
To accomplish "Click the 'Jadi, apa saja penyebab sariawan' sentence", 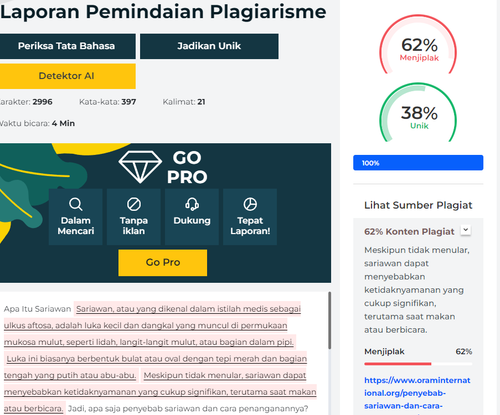I will pyautogui.click(x=188, y=409).
